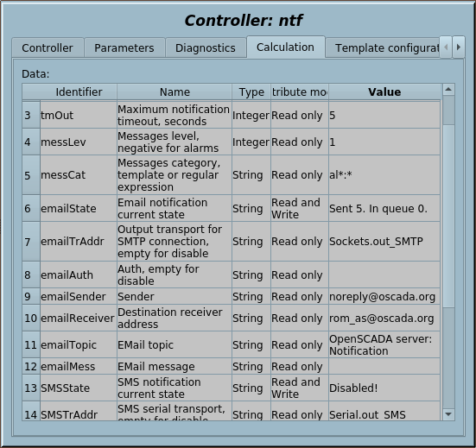The width and height of the screenshot is (476, 448).
Task: Click the table scrollbar down arrow
Action: [448, 414]
